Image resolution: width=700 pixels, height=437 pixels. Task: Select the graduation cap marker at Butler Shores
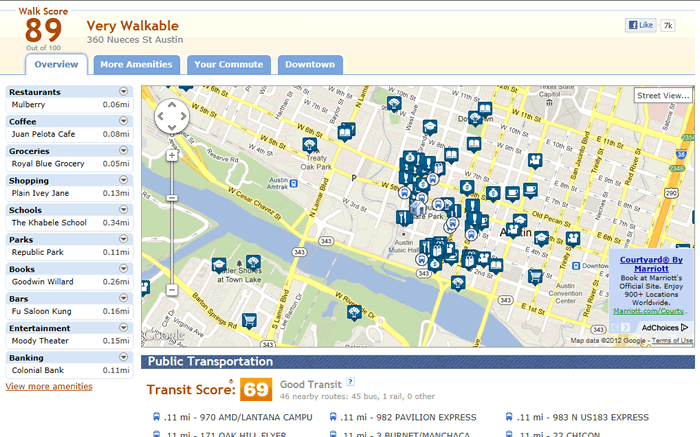click(219, 265)
